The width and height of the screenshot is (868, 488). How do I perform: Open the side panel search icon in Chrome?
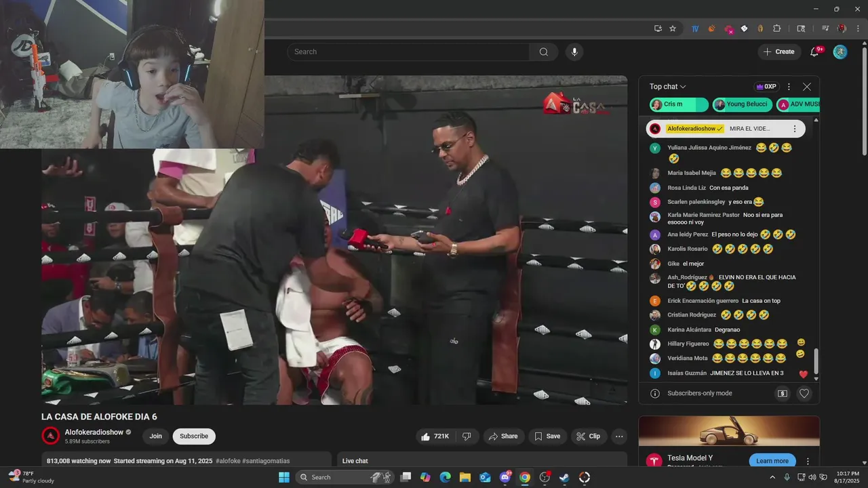[x=801, y=28]
